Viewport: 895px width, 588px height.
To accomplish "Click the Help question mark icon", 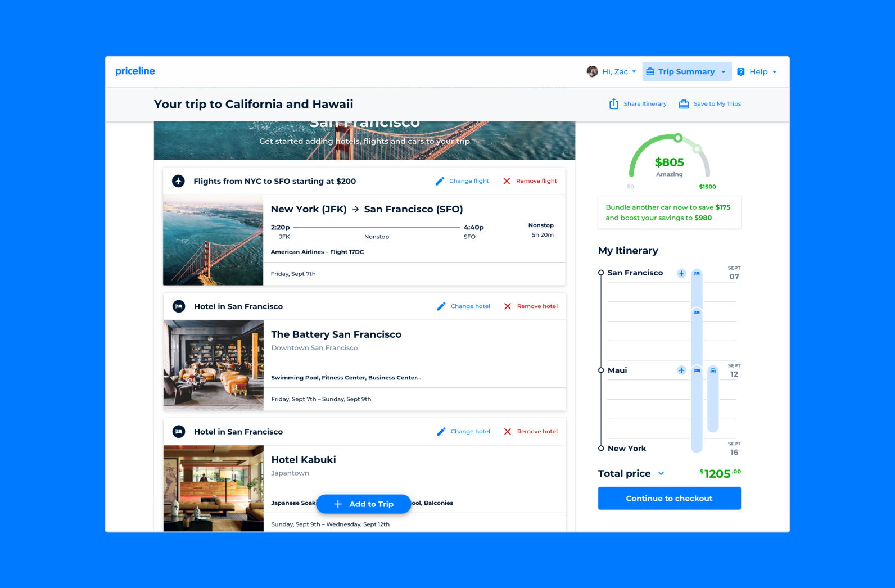I will [741, 72].
